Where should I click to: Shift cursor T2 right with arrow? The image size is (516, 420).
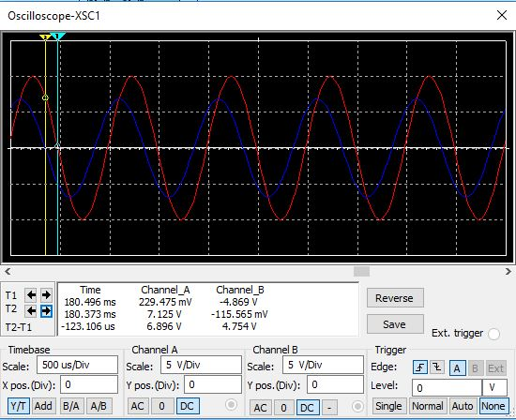[x=46, y=310]
